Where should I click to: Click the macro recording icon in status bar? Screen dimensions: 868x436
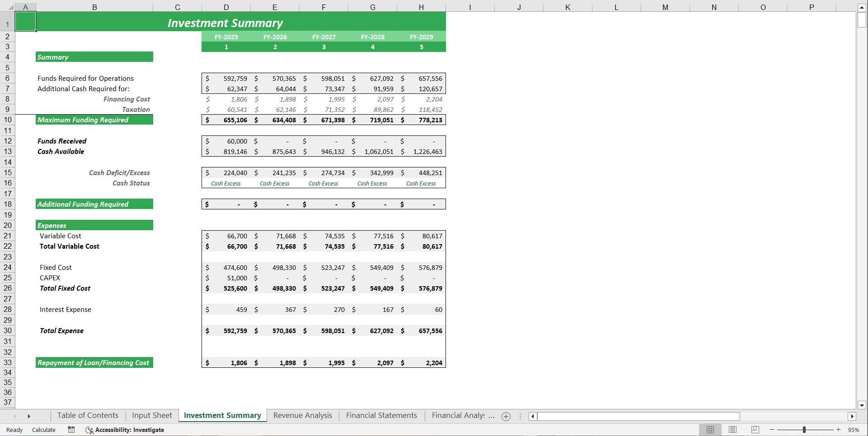71,430
